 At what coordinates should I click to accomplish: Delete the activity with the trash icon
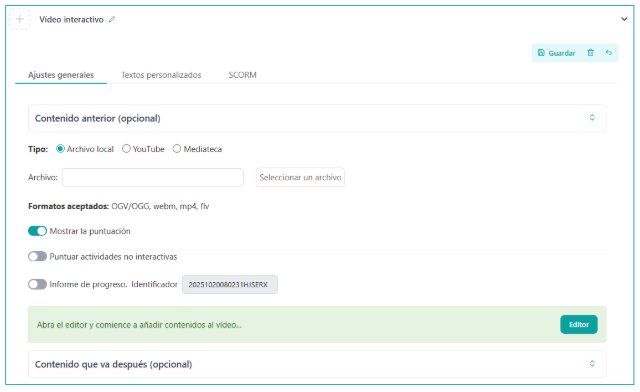(x=590, y=53)
